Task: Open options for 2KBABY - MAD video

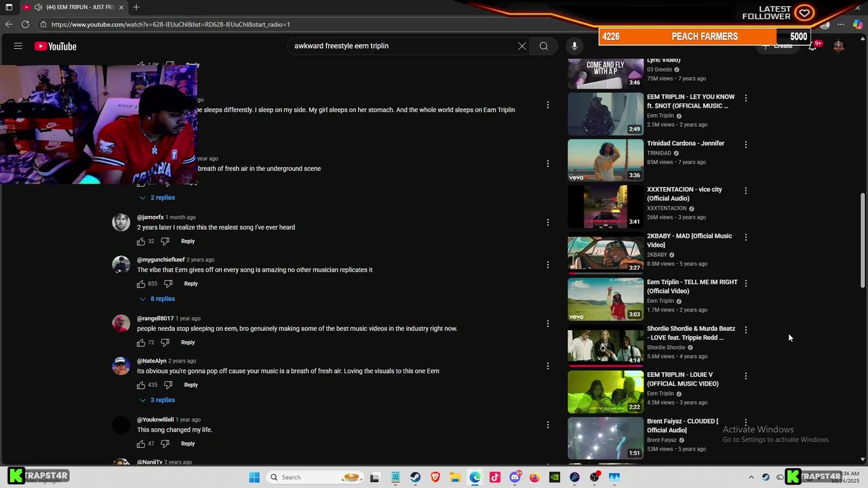Action: coord(746,237)
